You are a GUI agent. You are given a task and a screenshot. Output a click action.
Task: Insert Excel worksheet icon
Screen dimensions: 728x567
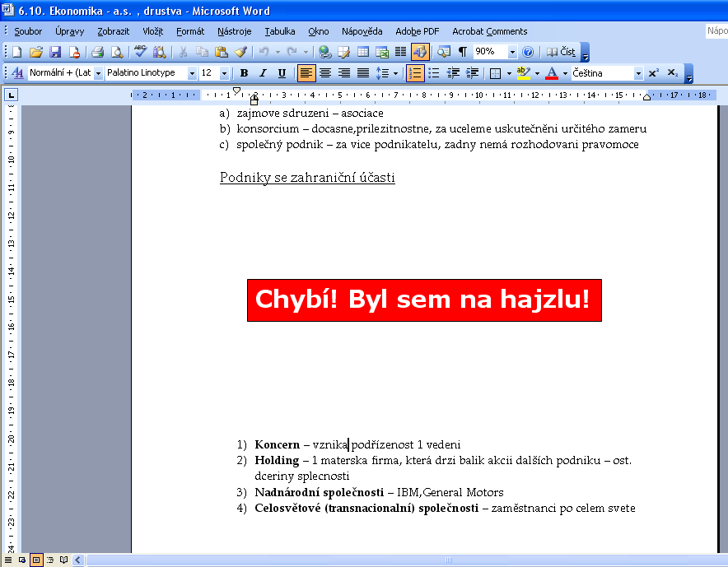(x=382, y=52)
